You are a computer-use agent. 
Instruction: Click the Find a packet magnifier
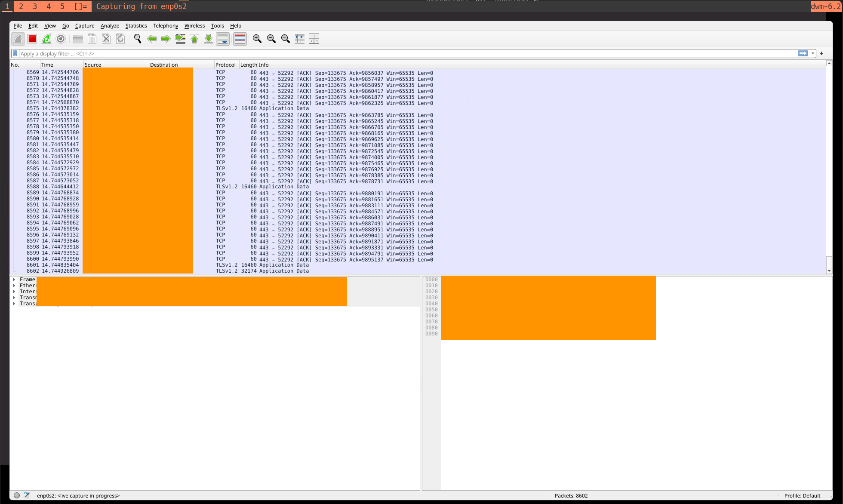(x=138, y=39)
